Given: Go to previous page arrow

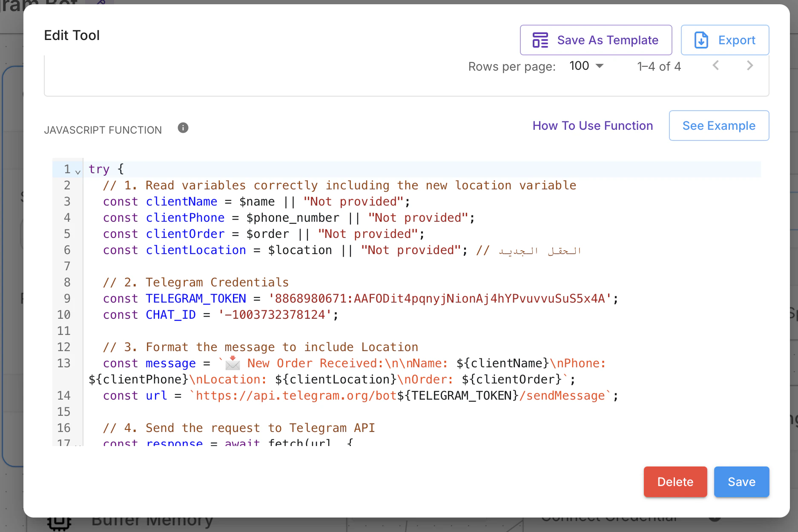Looking at the screenshot, I should pyautogui.click(x=716, y=66).
